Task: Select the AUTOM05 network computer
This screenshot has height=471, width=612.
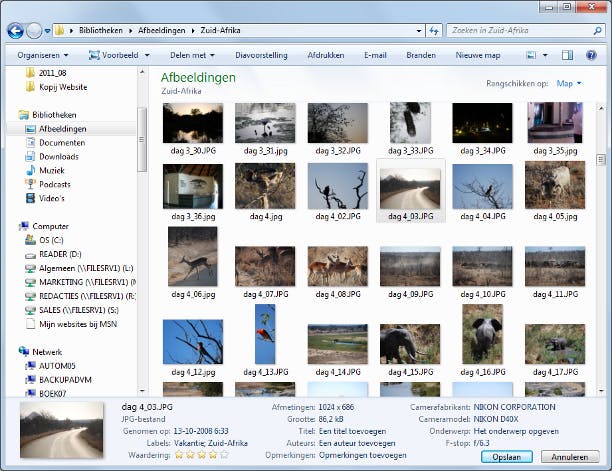Action: point(57,366)
